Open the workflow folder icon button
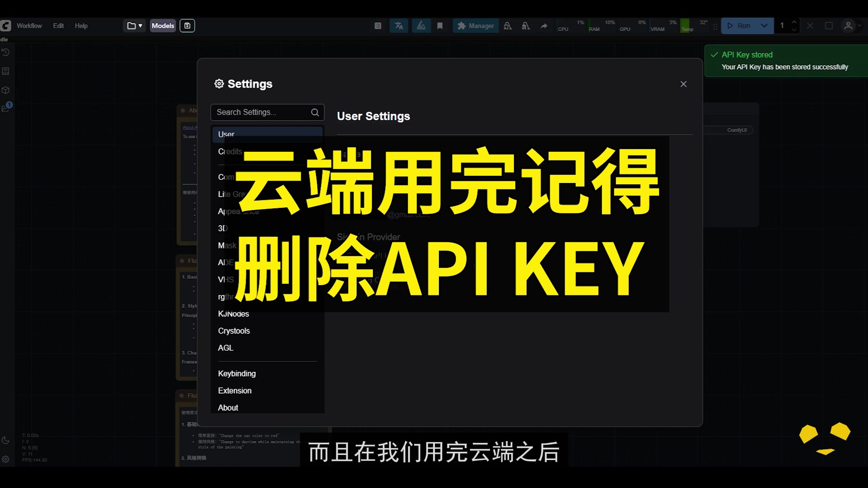868x488 pixels. click(x=132, y=26)
